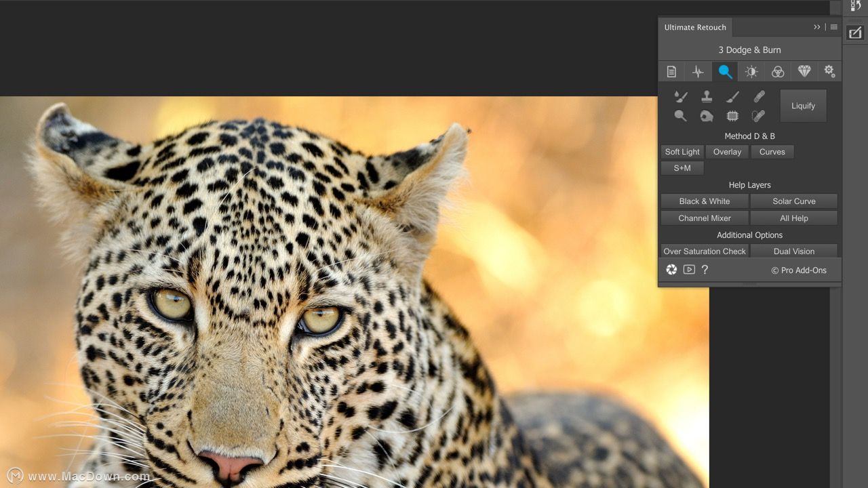
Task: Select the burn hand tool icon
Action: pyautogui.click(x=707, y=116)
